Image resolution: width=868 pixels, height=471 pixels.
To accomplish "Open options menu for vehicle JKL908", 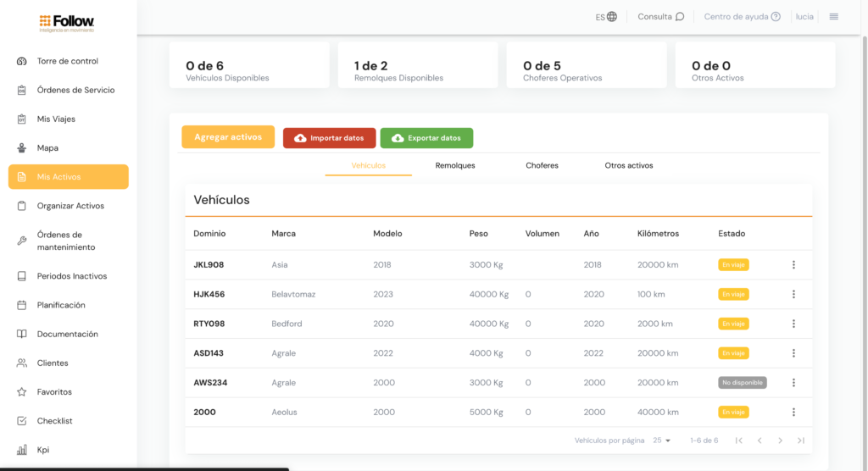I will tap(793, 265).
